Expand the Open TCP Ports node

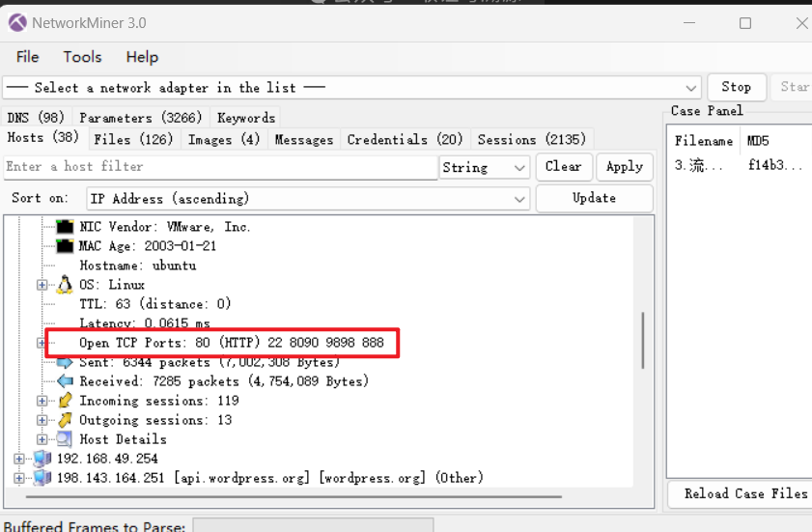(42, 343)
